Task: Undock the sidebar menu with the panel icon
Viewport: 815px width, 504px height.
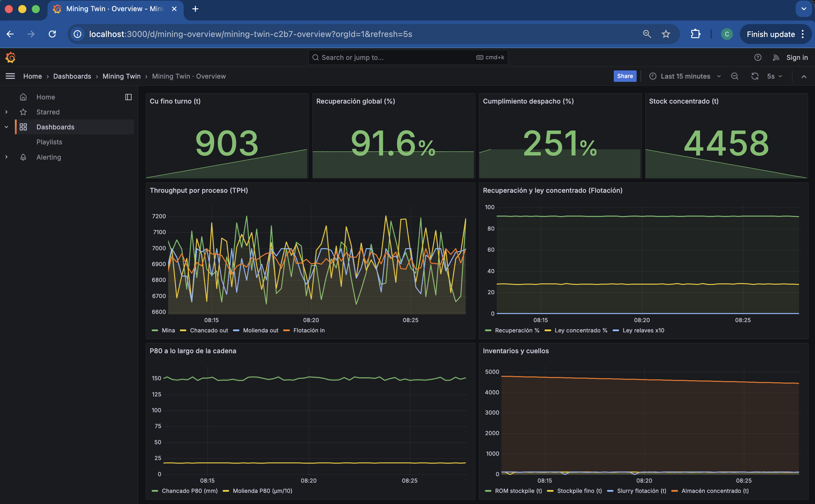Action: pos(128,97)
